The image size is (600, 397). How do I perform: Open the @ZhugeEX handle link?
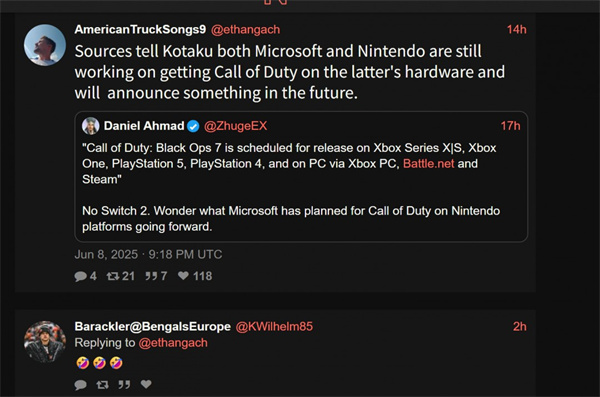coord(235,126)
